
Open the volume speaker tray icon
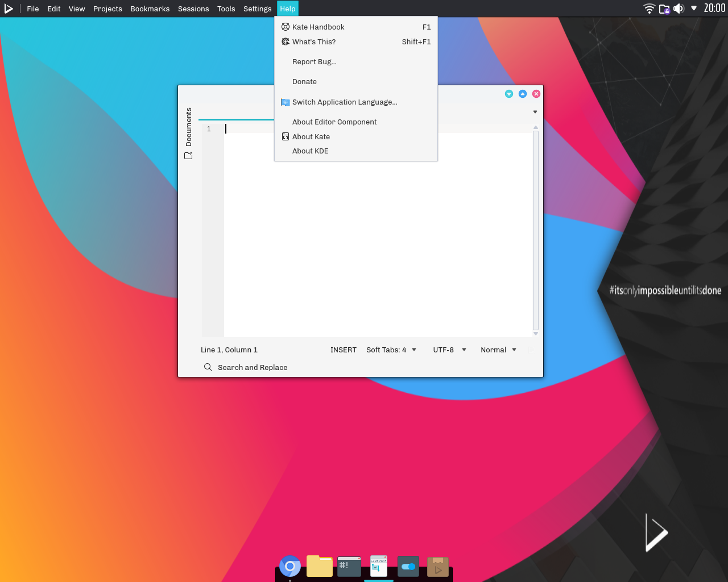[x=679, y=9]
